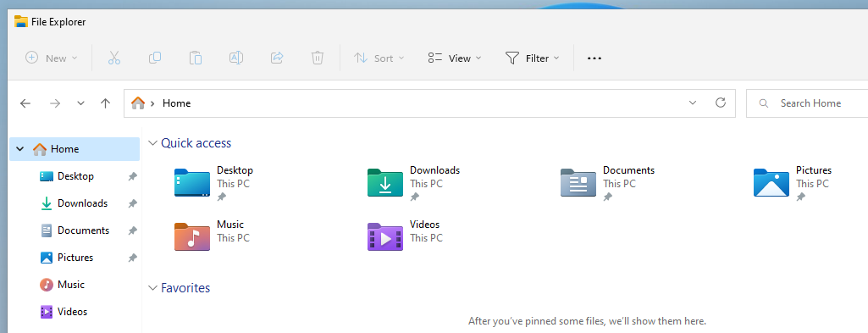Click pin icon under Desktop tile
868x333 pixels.
[x=221, y=197]
